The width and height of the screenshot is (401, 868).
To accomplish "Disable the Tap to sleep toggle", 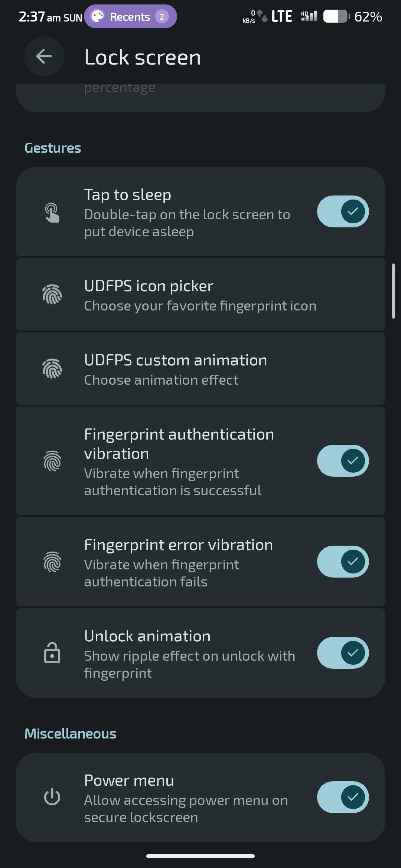I will pyautogui.click(x=343, y=211).
